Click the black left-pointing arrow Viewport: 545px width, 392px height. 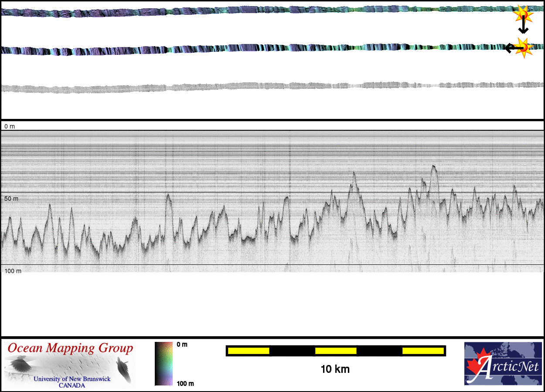click(x=511, y=48)
